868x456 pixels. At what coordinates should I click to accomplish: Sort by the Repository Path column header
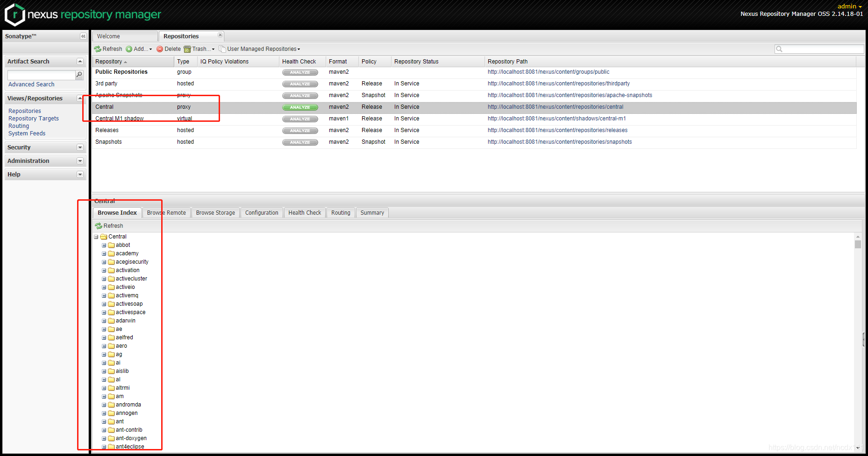(x=670, y=62)
